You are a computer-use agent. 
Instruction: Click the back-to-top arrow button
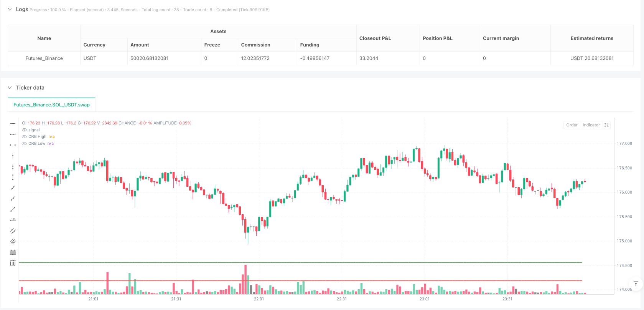click(636, 284)
